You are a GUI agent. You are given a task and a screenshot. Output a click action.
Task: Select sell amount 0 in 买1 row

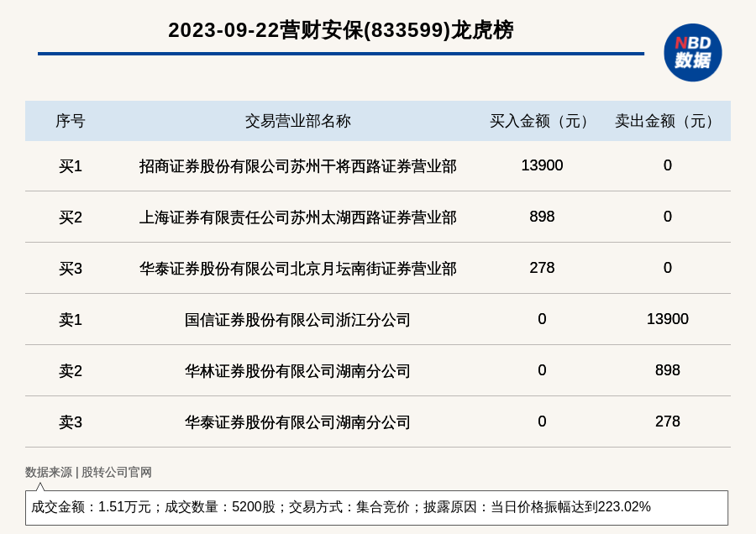click(667, 165)
